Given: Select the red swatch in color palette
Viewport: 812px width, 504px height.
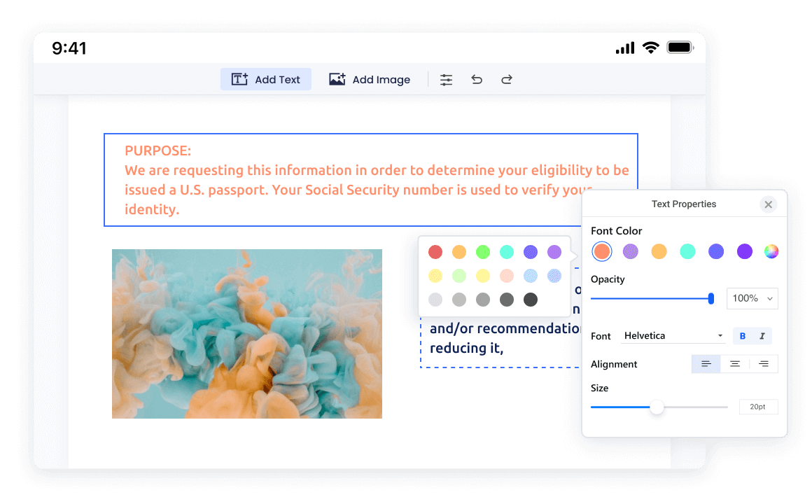Looking at the screenshot, I should [x=435, y=252].
